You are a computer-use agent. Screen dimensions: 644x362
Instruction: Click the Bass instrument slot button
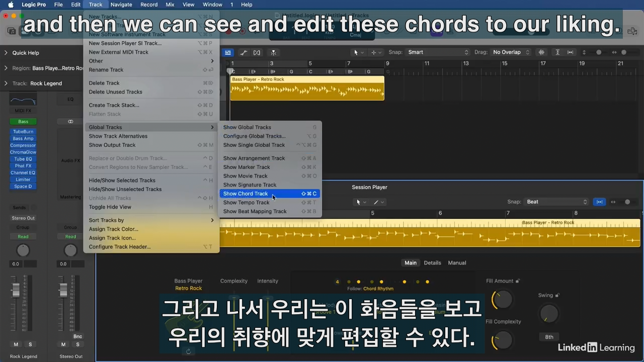pyautogui.click(x=23, y=122)
